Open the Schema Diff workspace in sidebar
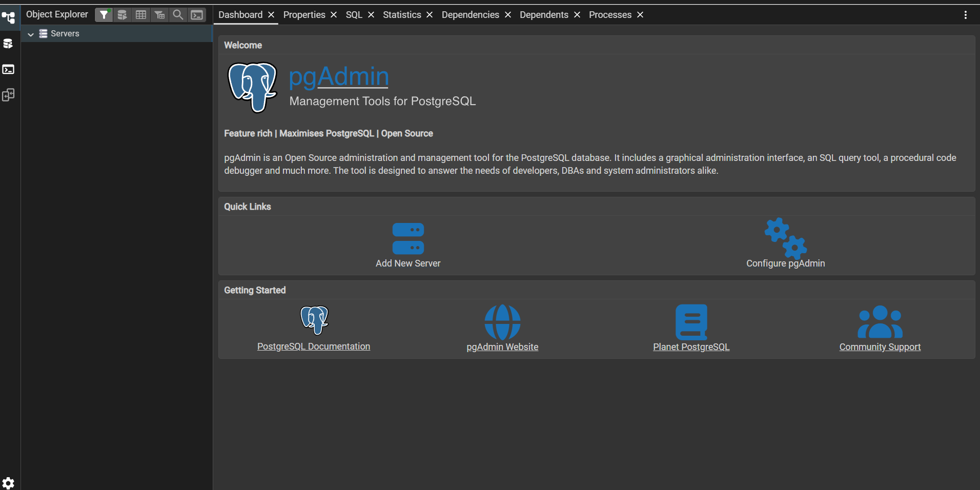This screenshot has width=980, height=490. 8,95
